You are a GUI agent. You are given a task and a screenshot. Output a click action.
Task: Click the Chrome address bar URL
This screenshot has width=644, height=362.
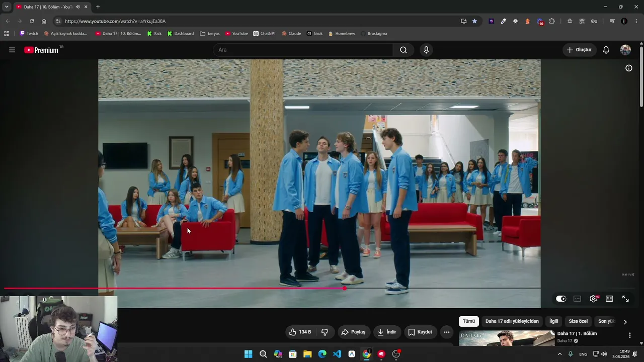(x=115, y=21)
